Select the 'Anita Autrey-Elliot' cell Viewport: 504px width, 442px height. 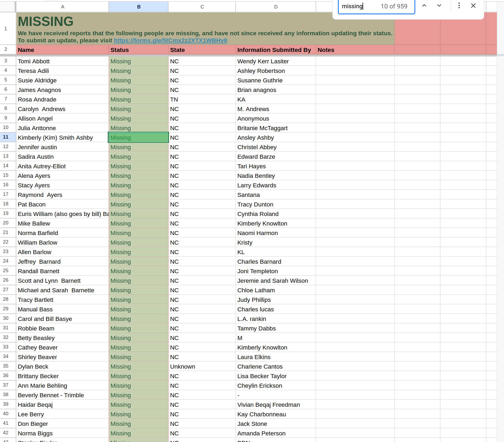(x=63, y=166)
